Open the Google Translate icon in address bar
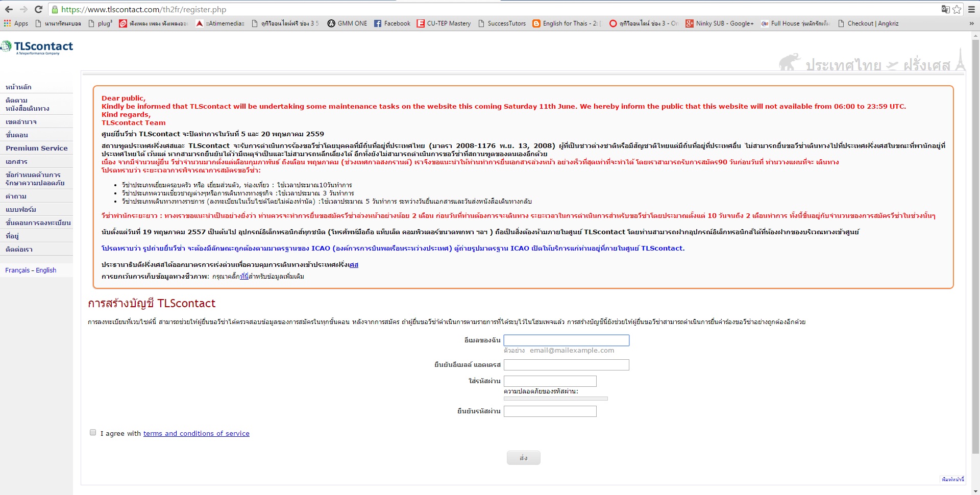 click(945, 9)
